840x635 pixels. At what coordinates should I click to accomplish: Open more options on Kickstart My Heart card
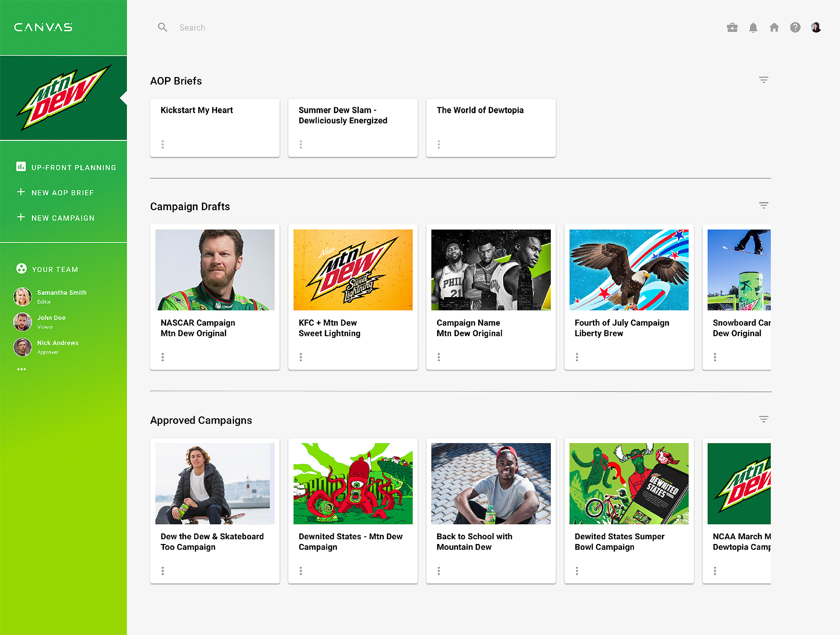click(163, 144)
